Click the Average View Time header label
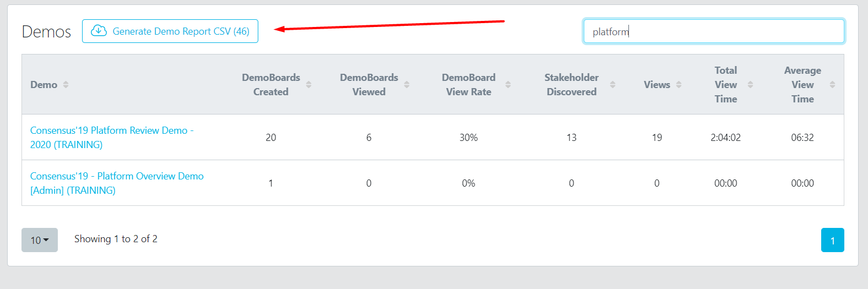Viewport: 868px width, 289px height. (x=802, y=84)
